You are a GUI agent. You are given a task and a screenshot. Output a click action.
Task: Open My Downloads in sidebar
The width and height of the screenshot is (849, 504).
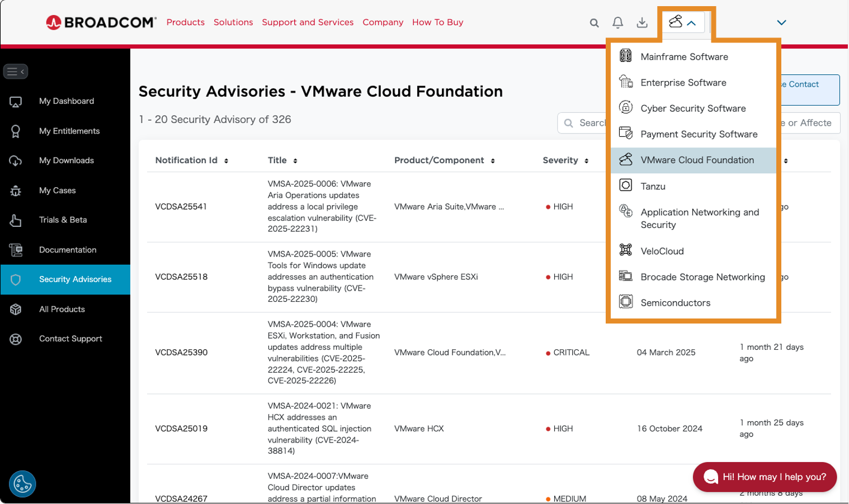coord(66,160)
